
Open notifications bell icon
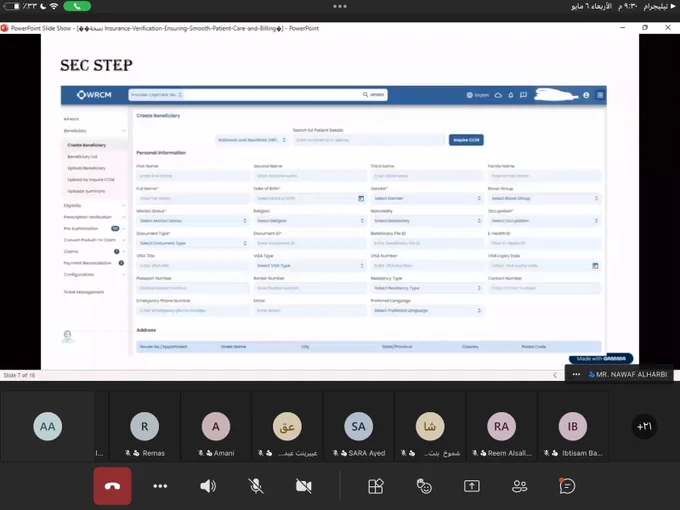pyautogui.click(x=511, y=95)
